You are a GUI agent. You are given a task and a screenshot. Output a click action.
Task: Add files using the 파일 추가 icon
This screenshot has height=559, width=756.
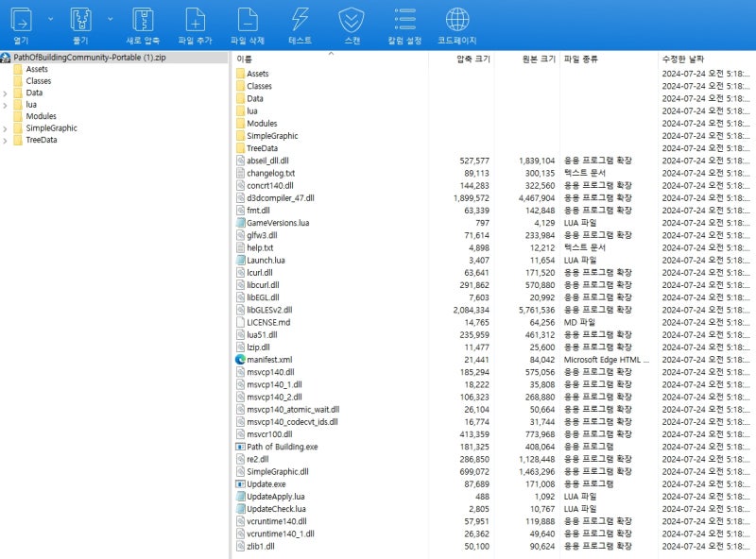pos(196,20)
